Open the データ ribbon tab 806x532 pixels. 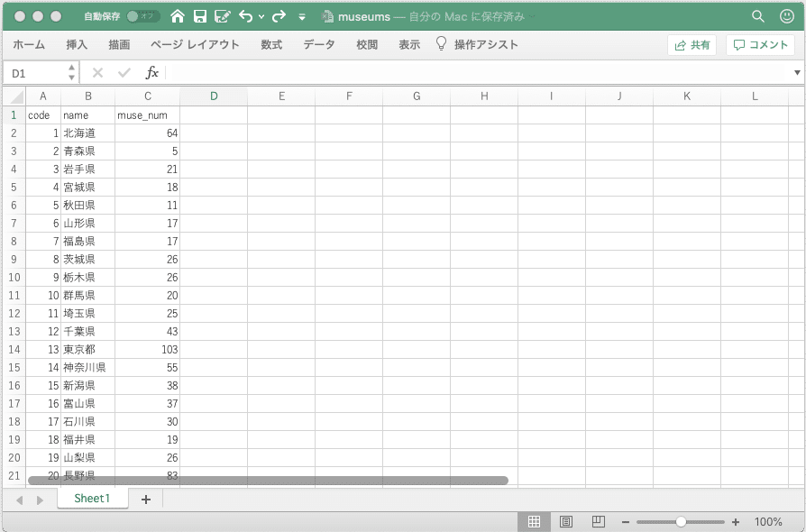pyautogui.click(x=318, y=45)
